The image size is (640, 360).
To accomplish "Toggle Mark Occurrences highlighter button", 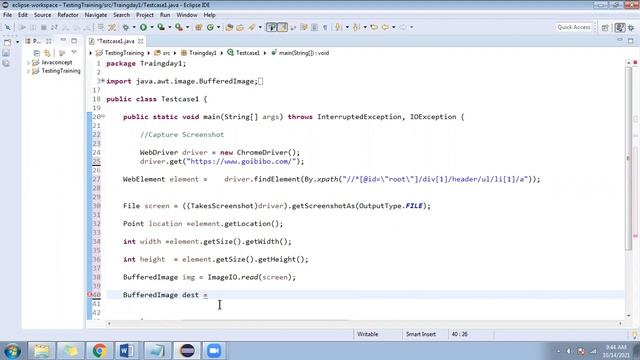I will [x=282, y=27].
